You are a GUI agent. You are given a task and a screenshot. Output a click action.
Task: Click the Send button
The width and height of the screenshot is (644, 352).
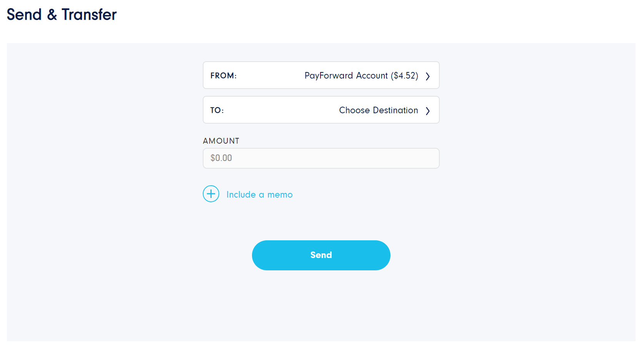tap(321, 255)
